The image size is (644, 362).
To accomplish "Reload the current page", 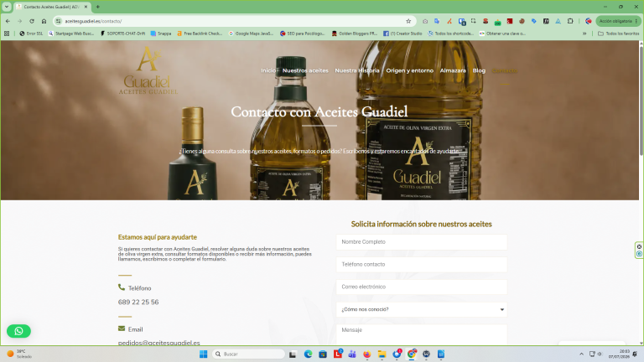I will (x=32, y=21).
